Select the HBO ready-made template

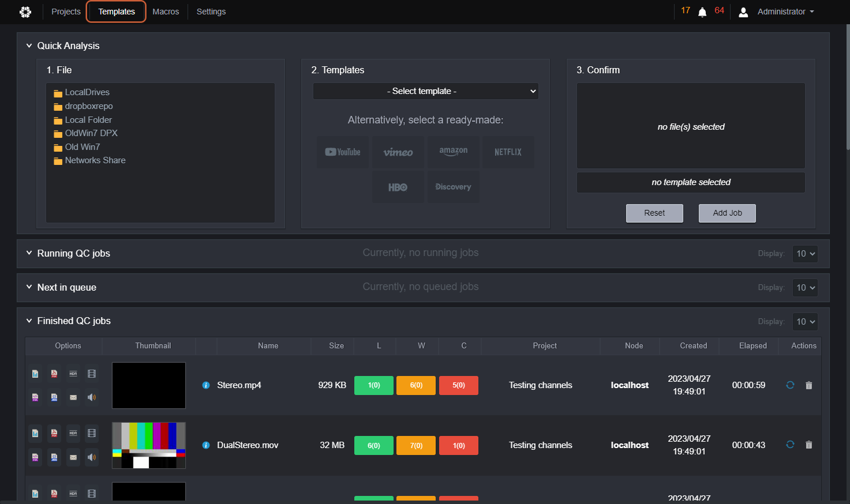tap(398, 187)
